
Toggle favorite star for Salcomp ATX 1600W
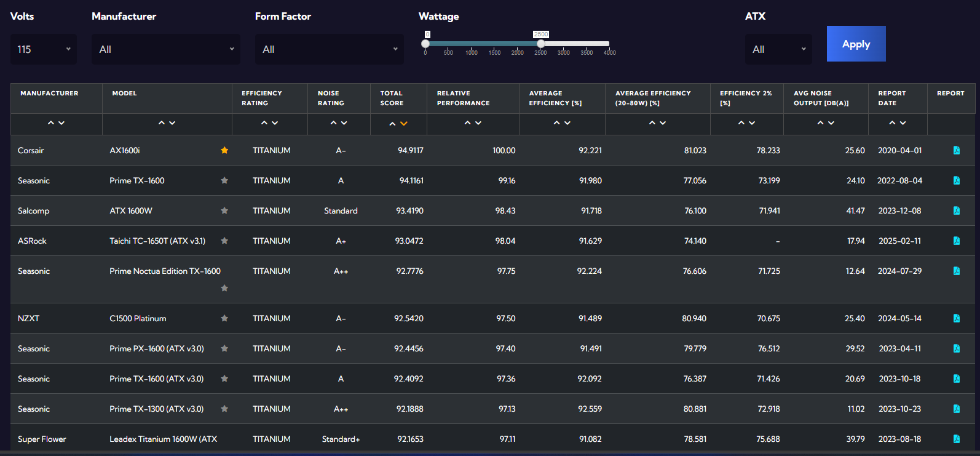click(x=224, y=210)
